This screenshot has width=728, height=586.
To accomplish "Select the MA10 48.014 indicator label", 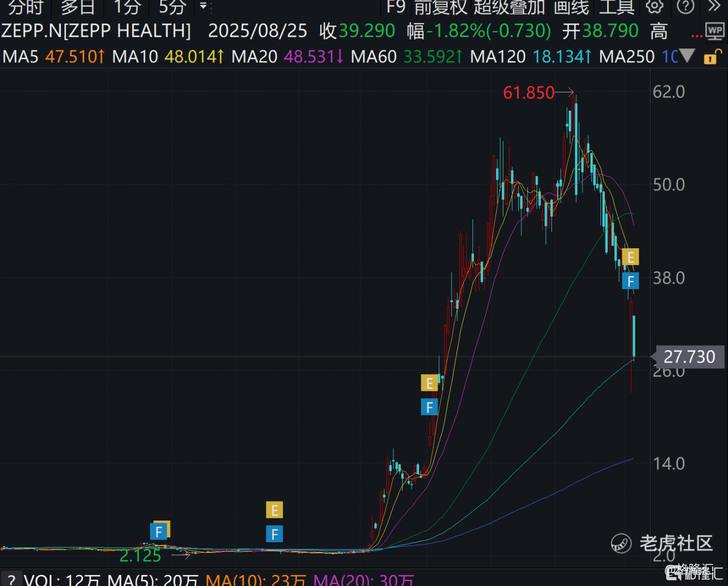I will click(x=168, y=56).
